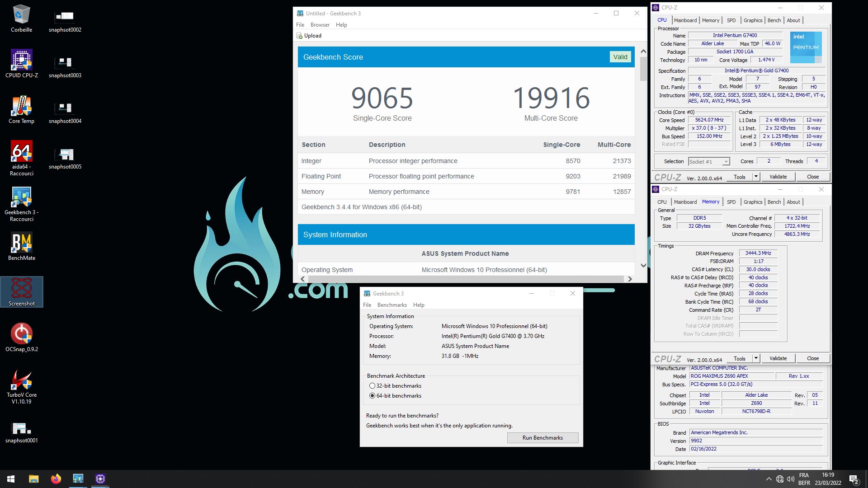
Task: Switch to Geekbench in the taskbar
Action: 78,479
